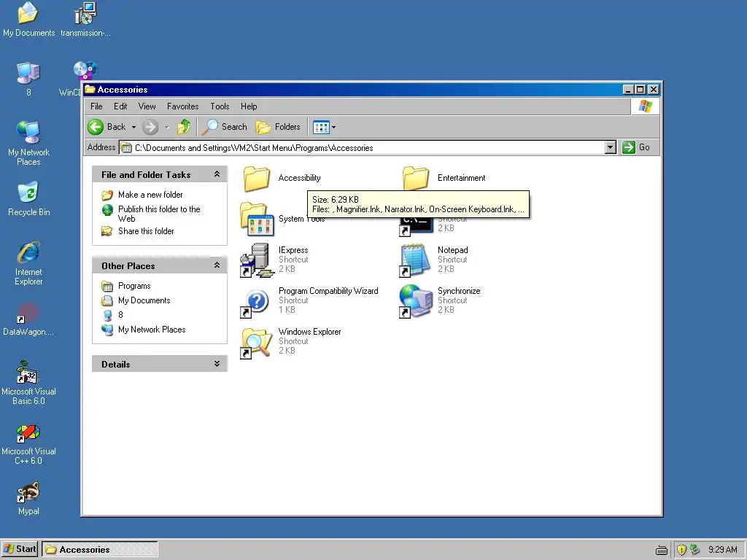Click the Views icon in toolbar
The image size is (747, 560).
tap(321, 127)
